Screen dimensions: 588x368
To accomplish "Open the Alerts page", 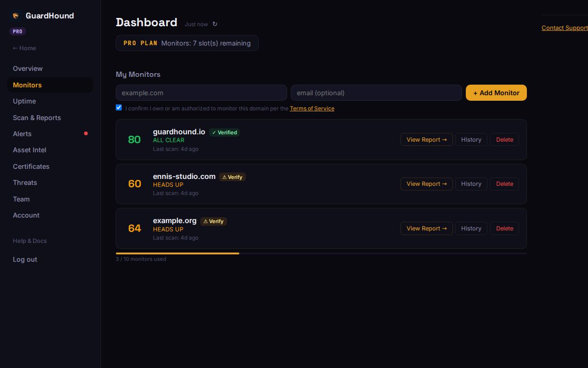I will 51,134.
